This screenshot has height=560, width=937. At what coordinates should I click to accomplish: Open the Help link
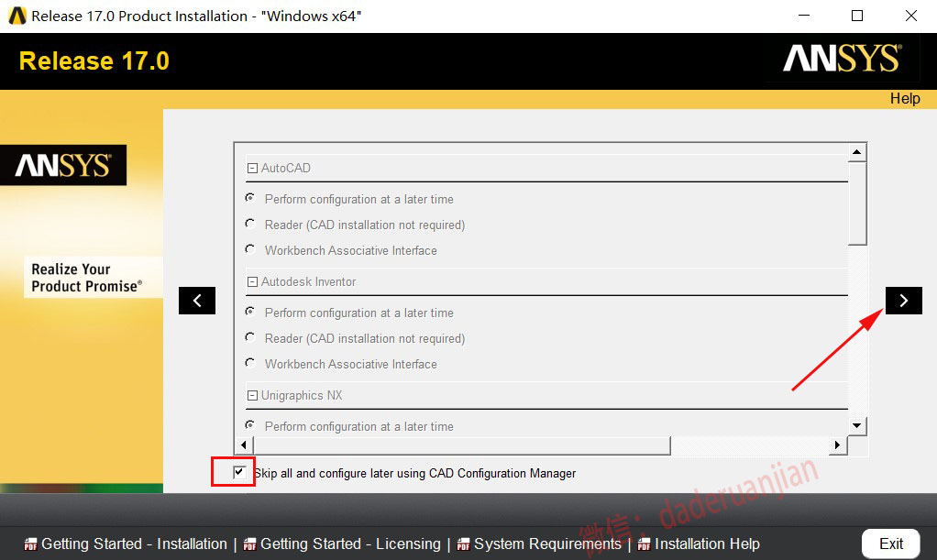pos(905,99)
